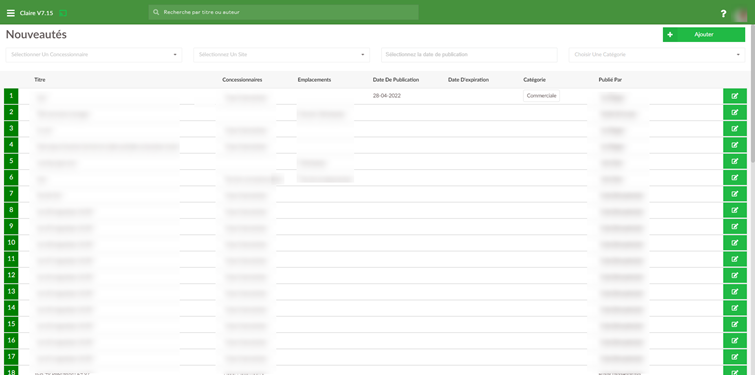Click the Emplacements column header
The image size is (755, 375).
(x=314, y=80)
